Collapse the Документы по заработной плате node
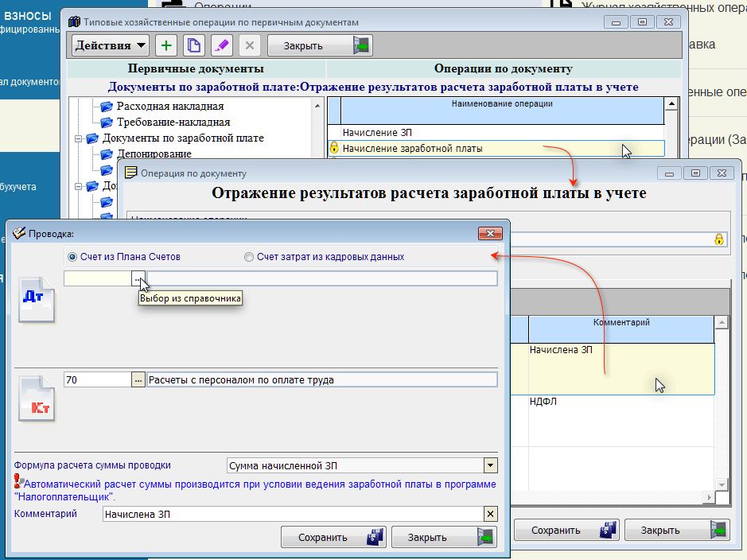The width and height of the screenshot is (747, 560). (x=79, y=138)
